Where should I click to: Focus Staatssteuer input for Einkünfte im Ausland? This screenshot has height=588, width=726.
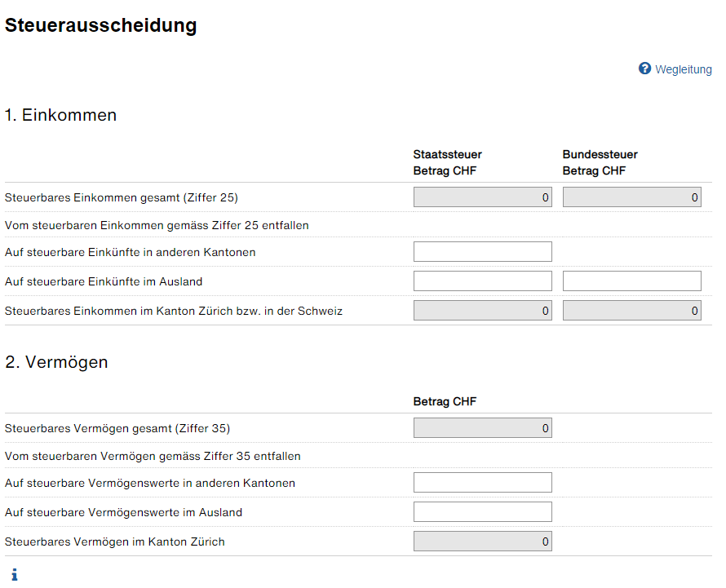coord(482,281)
